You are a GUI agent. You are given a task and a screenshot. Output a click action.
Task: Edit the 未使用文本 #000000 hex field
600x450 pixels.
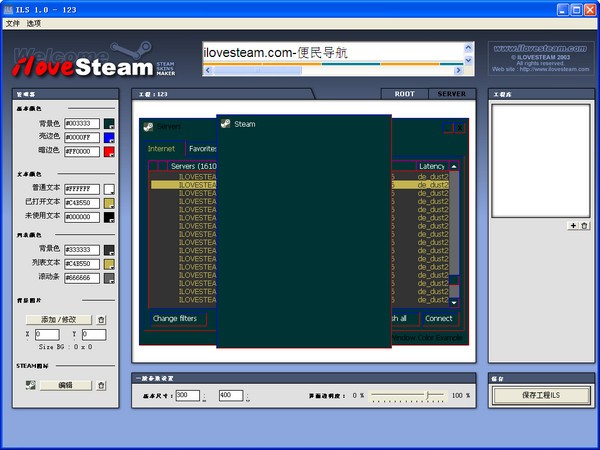tap(82, 217)
